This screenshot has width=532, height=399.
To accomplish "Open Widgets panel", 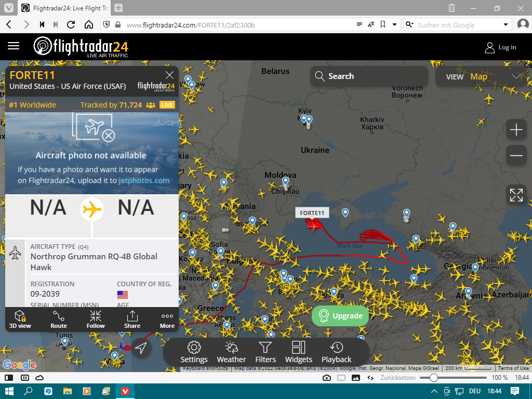I will (299, 353).
